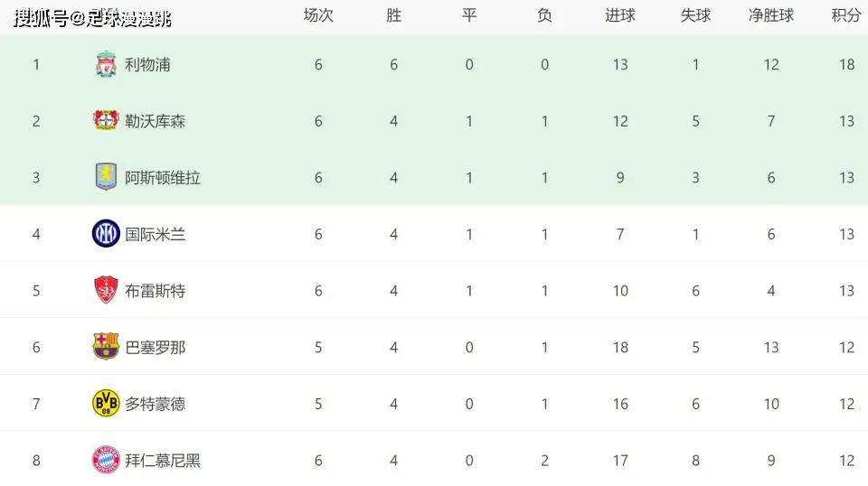The height and width of the screenshot is (486, 868).
Task: Open the Brest club crest icon
Action: click(x=106, y=290)
